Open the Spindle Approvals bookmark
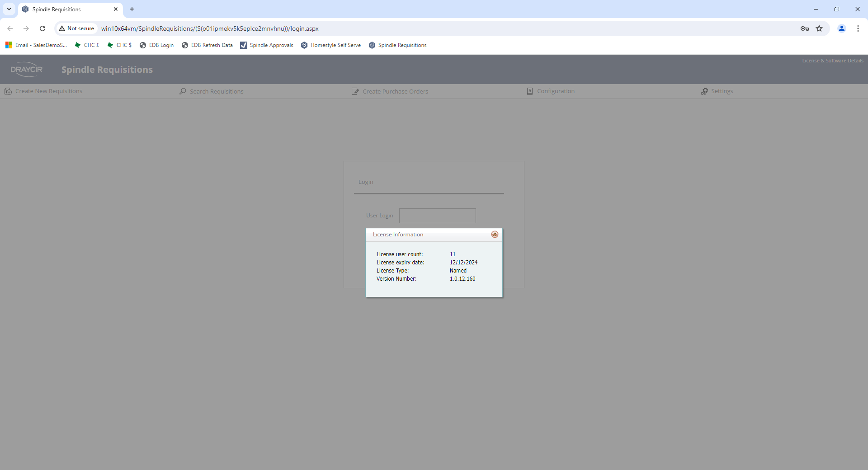Screen dimensions: 868x470 [x=267, y=45]
